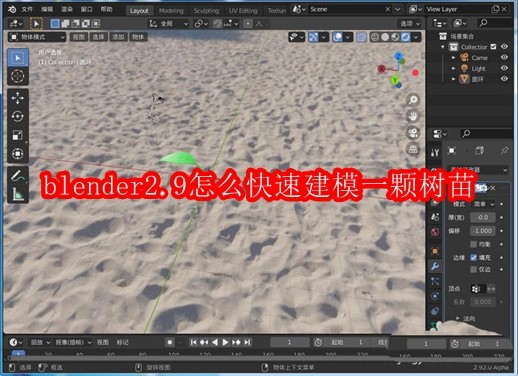The height and width of the screenshot is (376, 518).
Task: Enable the 仅边 only rim checkbox
Action: point(473,269)
